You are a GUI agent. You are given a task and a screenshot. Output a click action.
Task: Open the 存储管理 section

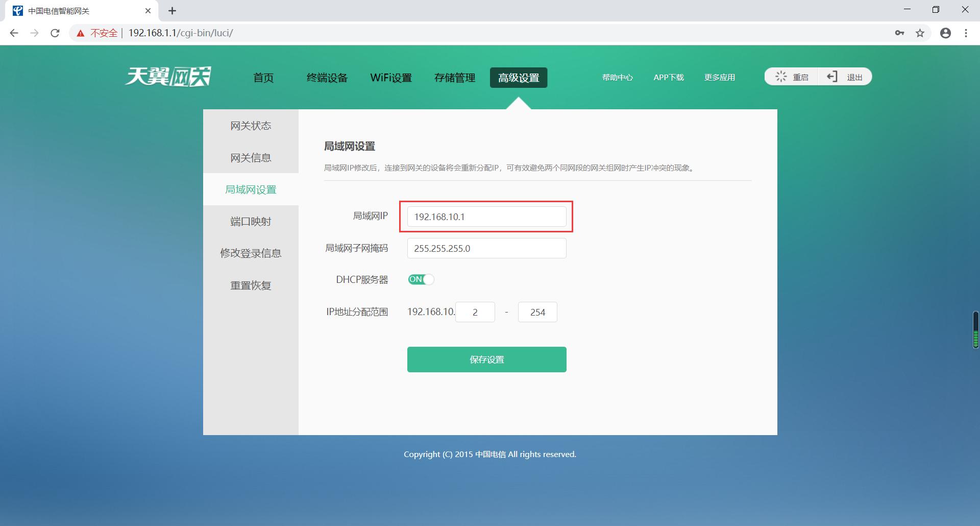click(454, 78)
